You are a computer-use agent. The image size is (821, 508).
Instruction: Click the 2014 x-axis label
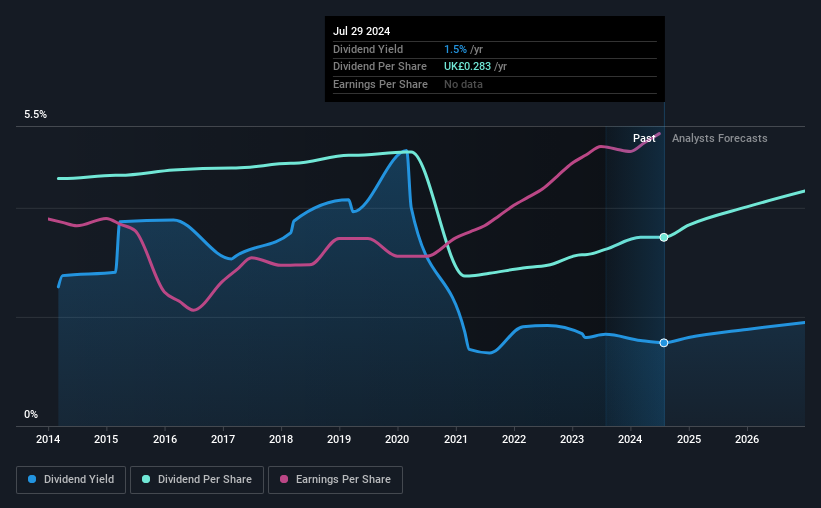pyautogui.click(x=48, y=439)
